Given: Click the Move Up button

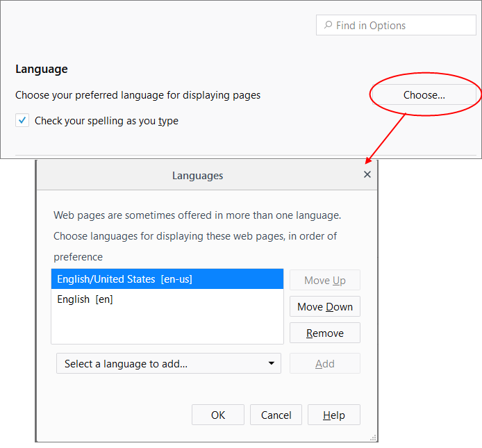Looking at the screenshot, I should point(325,280).
